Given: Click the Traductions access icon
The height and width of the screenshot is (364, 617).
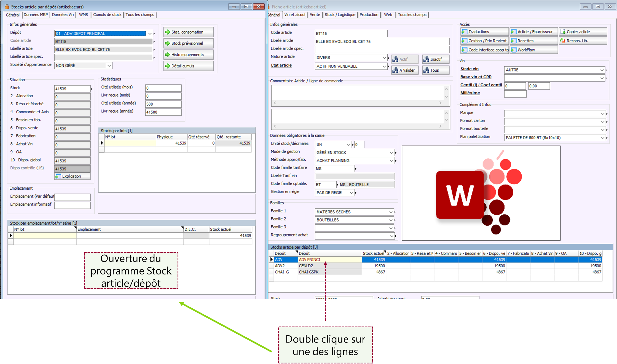Looking at the screenshot, I should point(464,32).
